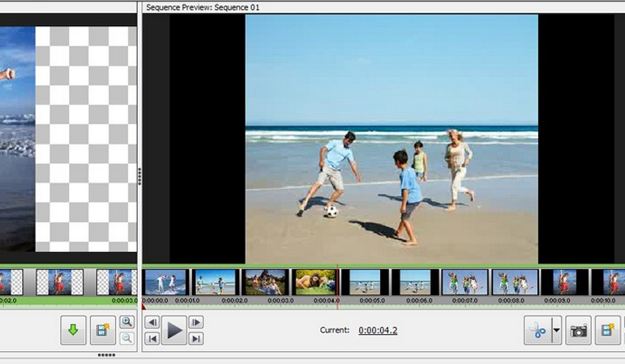Click the 0:00:02.0 label on sequence timeline
The height and width of the screenshot is (364, 625).
click(234, 300)
